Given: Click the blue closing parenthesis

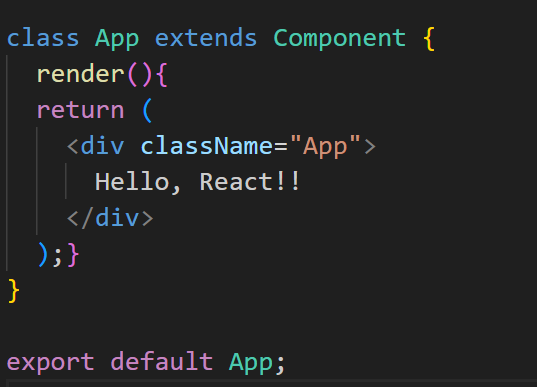Looking at the screenshot, I should tap(42, 255).
